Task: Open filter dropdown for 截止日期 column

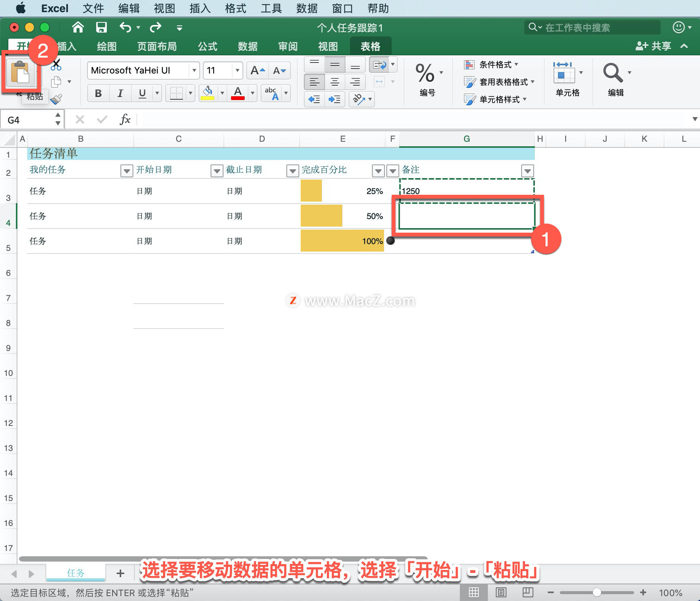Action: point(292,171)
